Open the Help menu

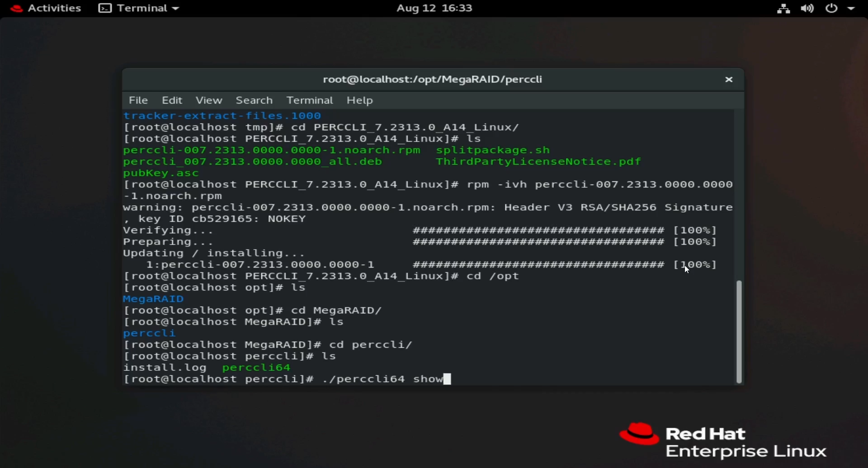pyautogui.click(x=359, y=100)
